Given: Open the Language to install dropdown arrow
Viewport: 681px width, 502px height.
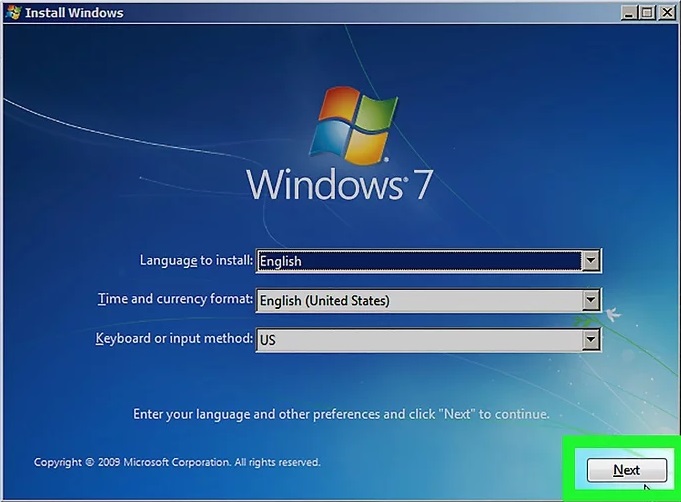Looking at the screenshot, I should click(591, 261).
